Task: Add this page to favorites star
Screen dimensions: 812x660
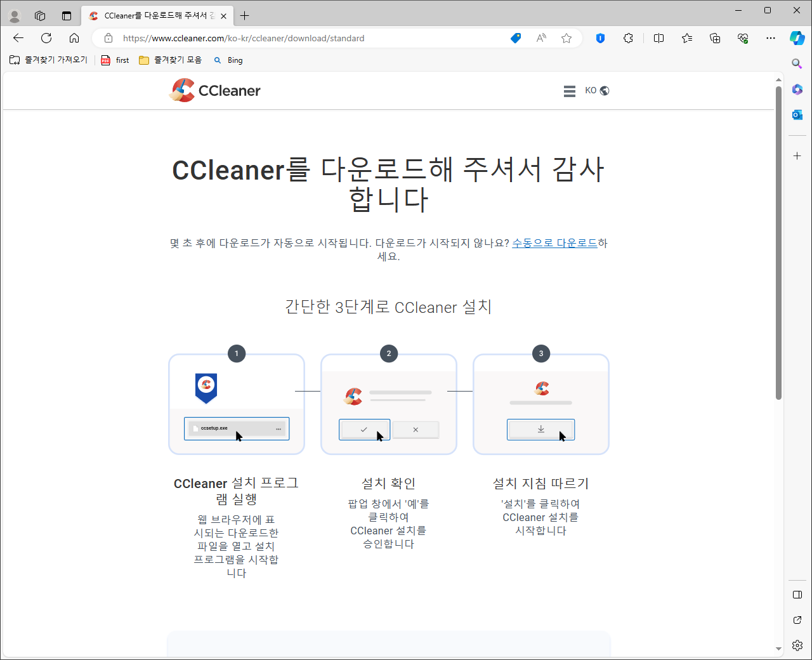Action: click(x=566, y=38)
